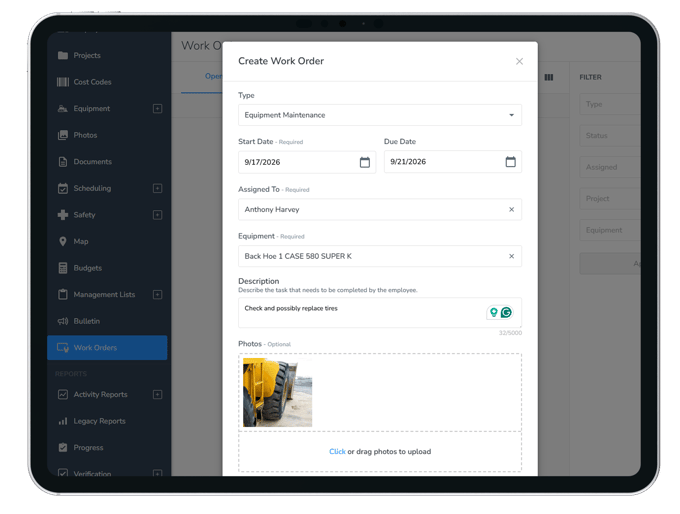Click the Safety cross icon

63,215
